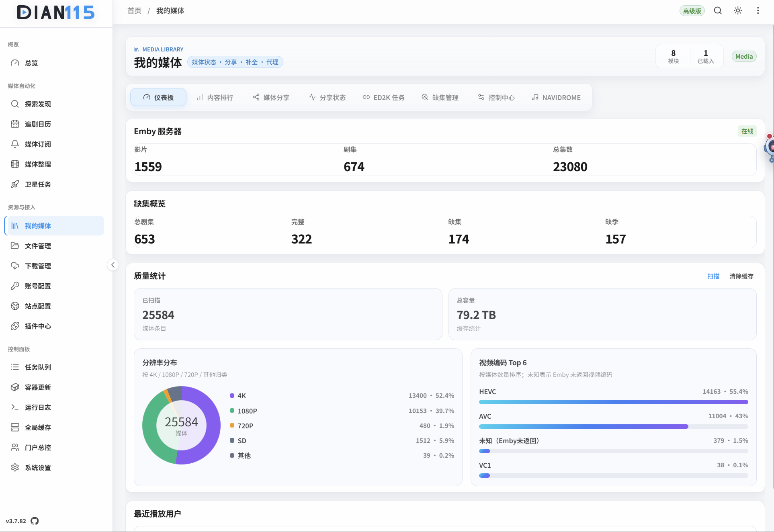Click the green 1080P legend swatch

click(232, 411)
